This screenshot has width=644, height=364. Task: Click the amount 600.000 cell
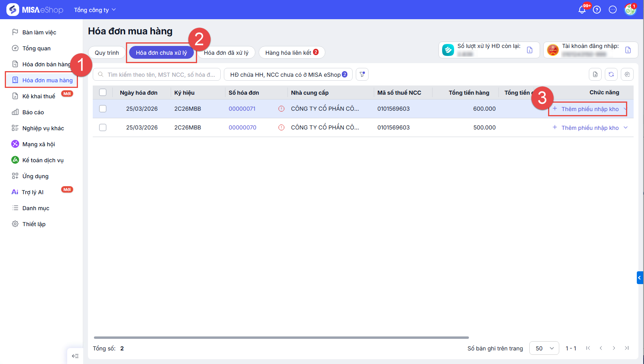484,109
